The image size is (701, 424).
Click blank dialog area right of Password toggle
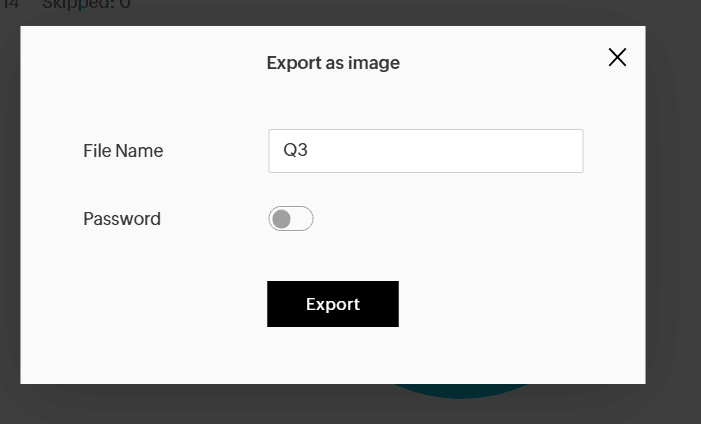pos(450,219)
